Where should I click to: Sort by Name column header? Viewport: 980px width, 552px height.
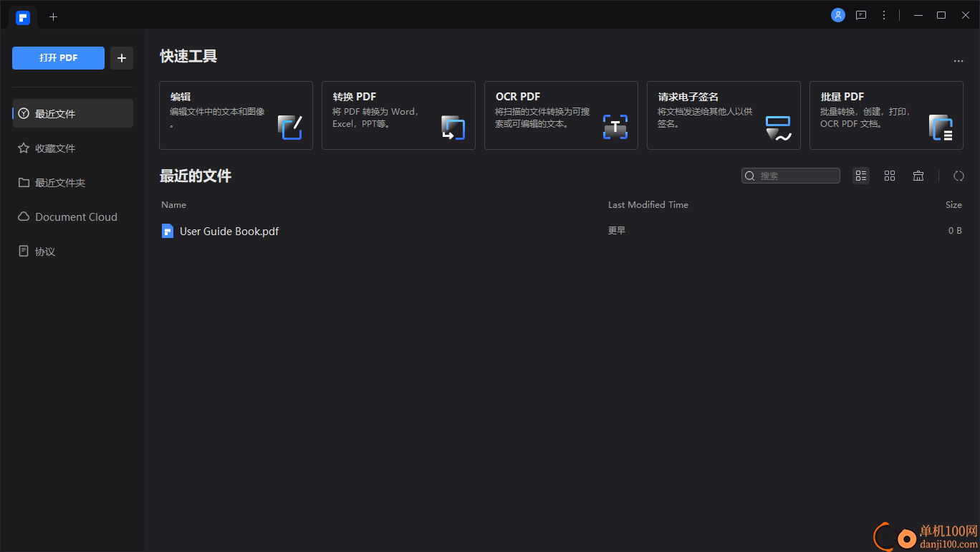coord(174,205)
